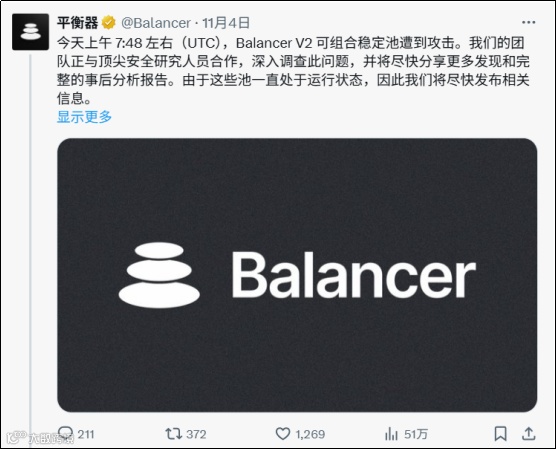Open the share upload icon
The width and height of the screenshot is (557, 450).
(x=529, y=434)
